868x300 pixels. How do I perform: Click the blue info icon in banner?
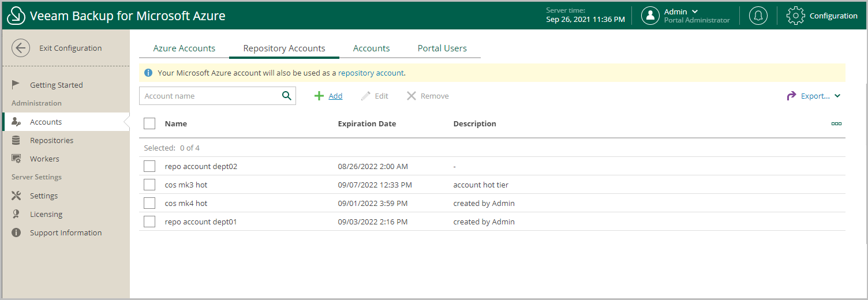(148, 73)
